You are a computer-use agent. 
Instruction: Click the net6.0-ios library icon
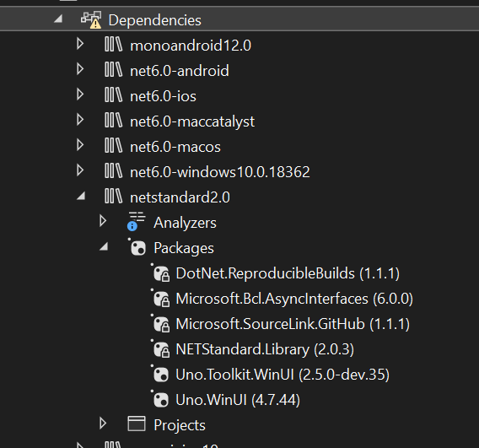113,95
